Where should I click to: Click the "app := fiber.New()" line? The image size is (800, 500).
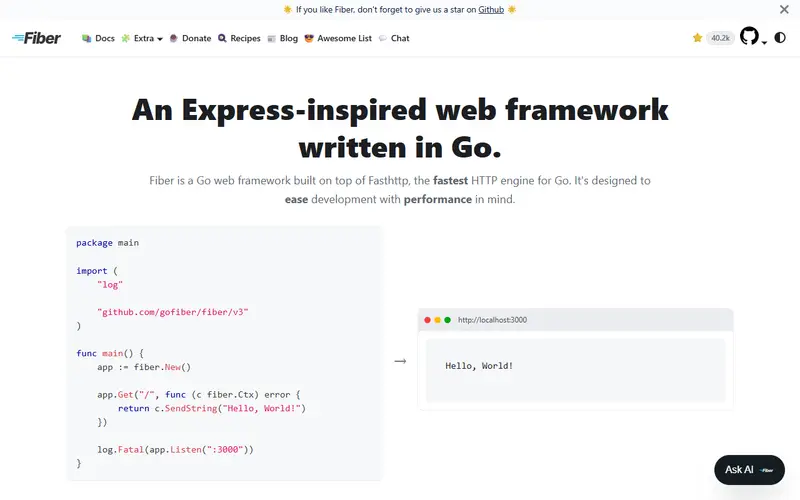144,367
